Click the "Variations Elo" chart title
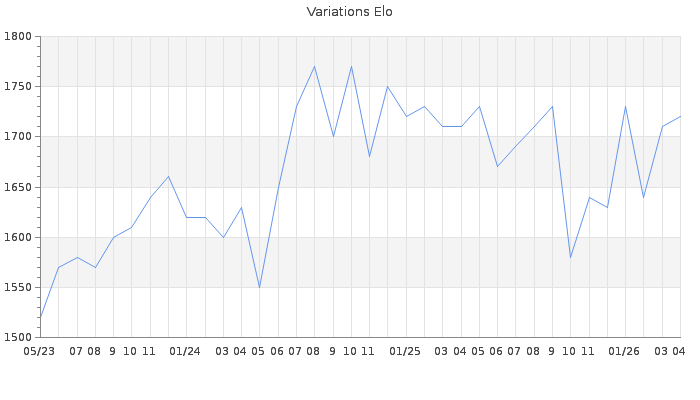This screenshot has height=400, width=700. [349, 12]
